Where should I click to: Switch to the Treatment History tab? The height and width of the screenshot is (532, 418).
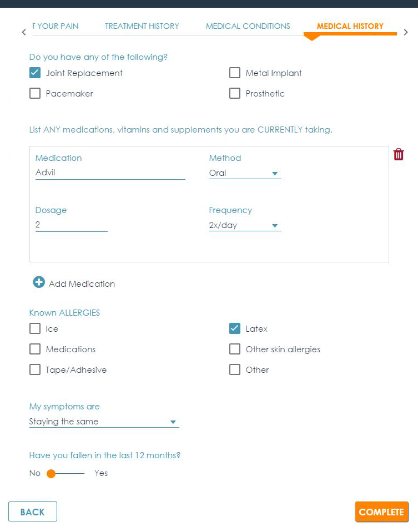tap(142, 26)
